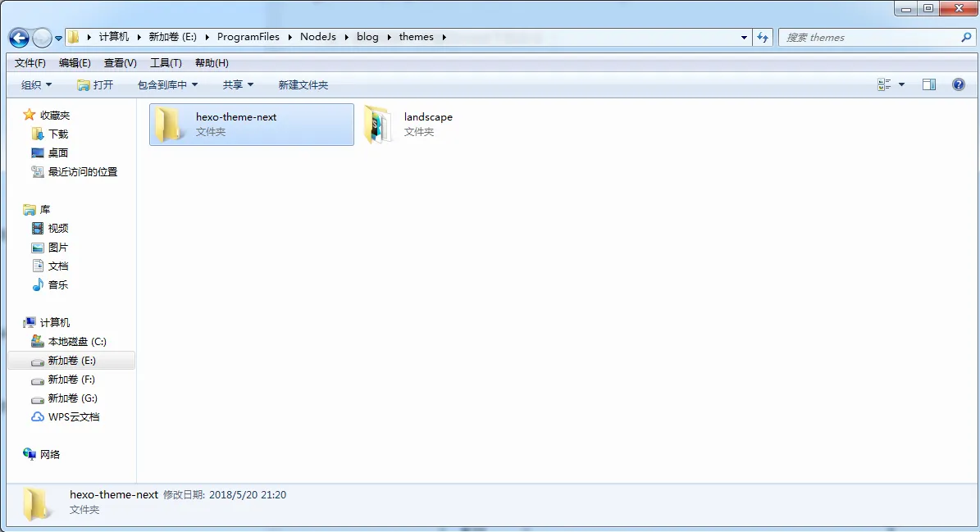980x532 pixels.
Task: Click the change view icon
Action: point(884,84)
